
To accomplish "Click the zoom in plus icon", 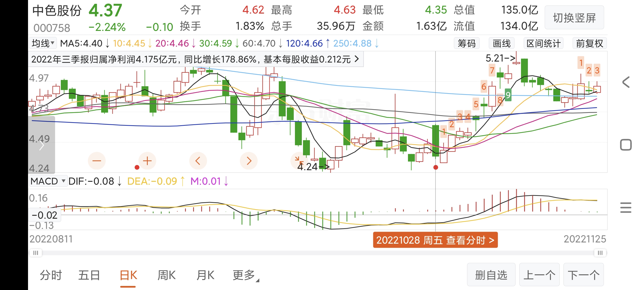I will (x=147, y=161).
